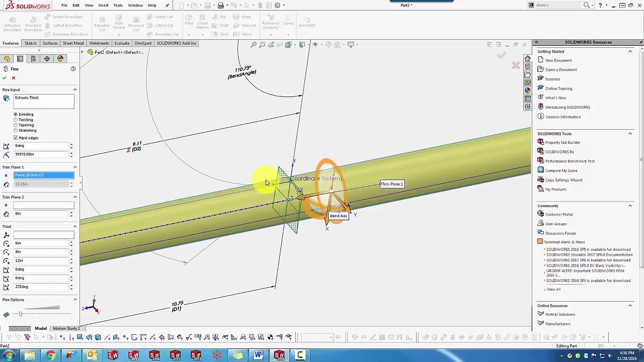Accept Flex with the green checkmark
The image size is (644, 362).
[x=5, y=78]
